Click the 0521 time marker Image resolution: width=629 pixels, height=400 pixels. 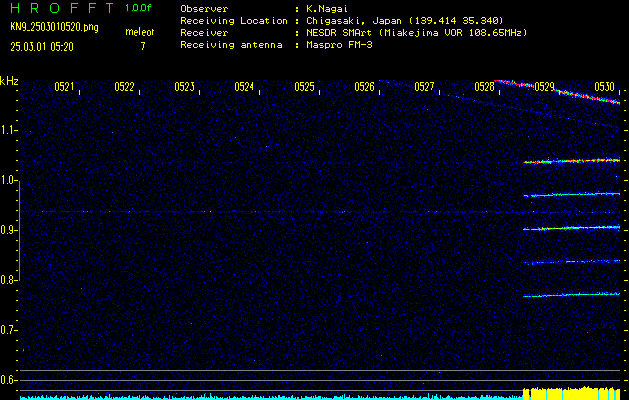coord(64,87)
